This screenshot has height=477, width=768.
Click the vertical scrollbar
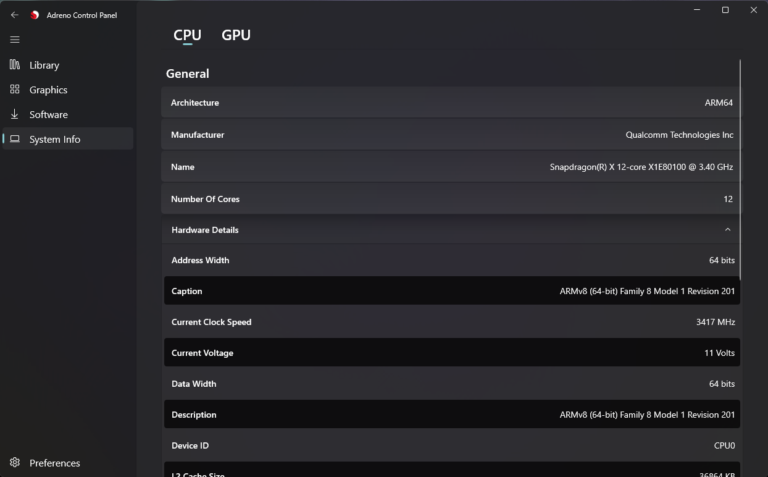point(740,150)
